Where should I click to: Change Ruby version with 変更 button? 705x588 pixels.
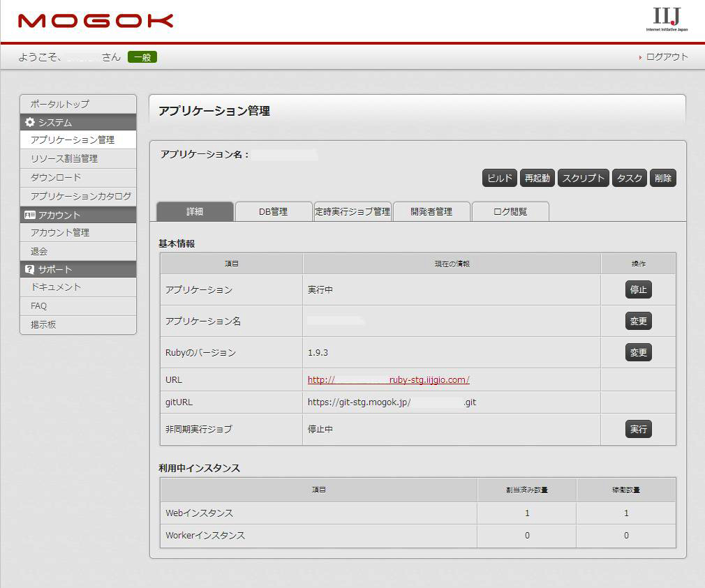(x=638, y=353)
